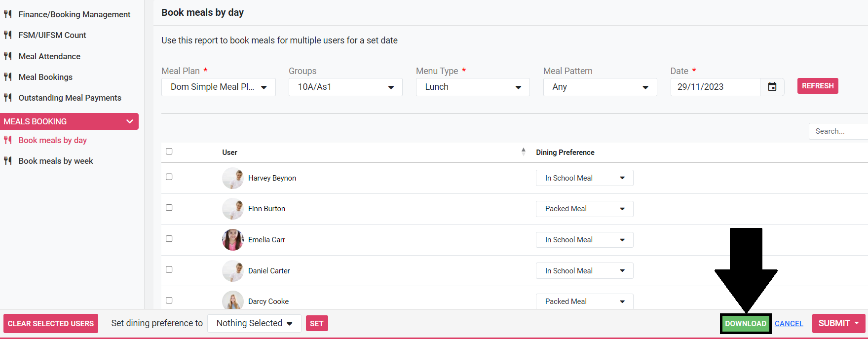Click Emelia Carr's profile photo

(x=232, y=240)
